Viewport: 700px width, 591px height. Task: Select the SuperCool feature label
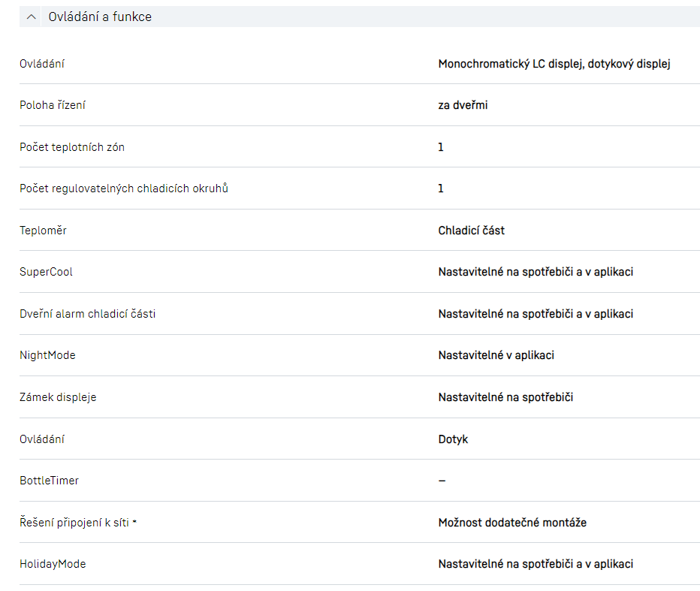(x=46, y=272)
